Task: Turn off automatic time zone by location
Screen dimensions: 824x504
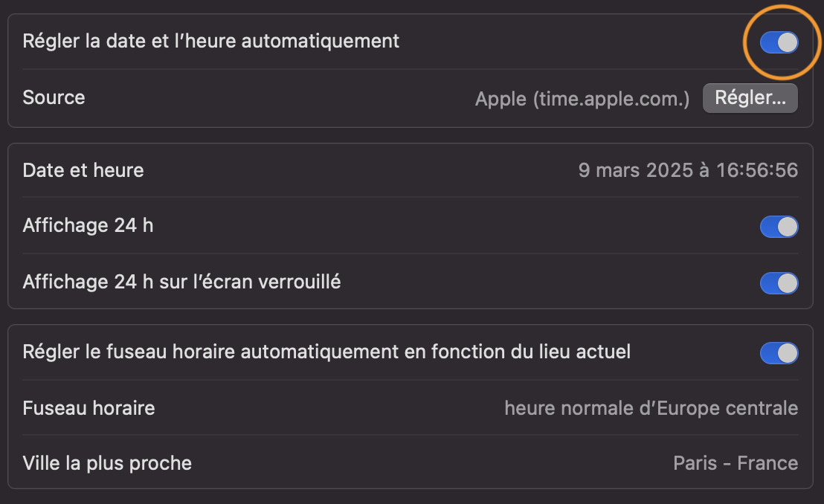Action: tap(779, 353)
